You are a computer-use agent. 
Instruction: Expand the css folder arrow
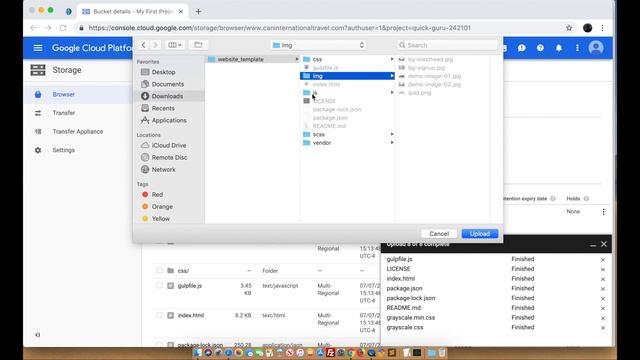coord(392,59)
